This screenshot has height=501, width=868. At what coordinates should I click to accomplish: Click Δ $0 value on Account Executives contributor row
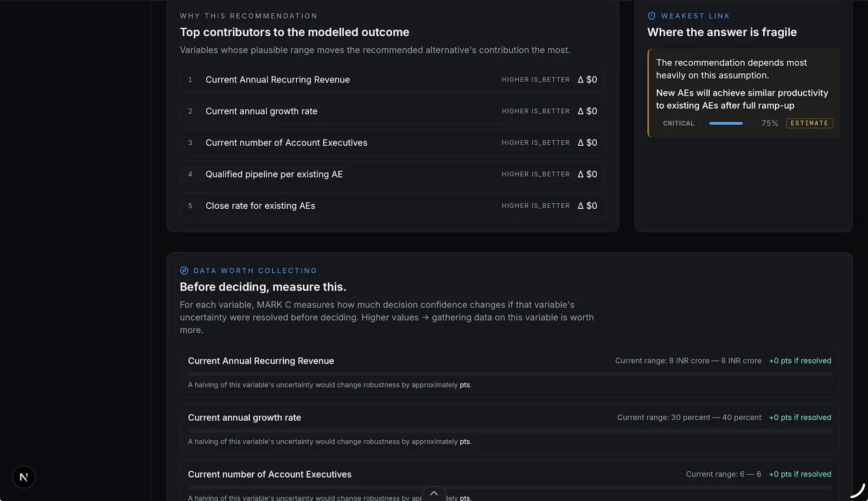[x=588, y=143]
